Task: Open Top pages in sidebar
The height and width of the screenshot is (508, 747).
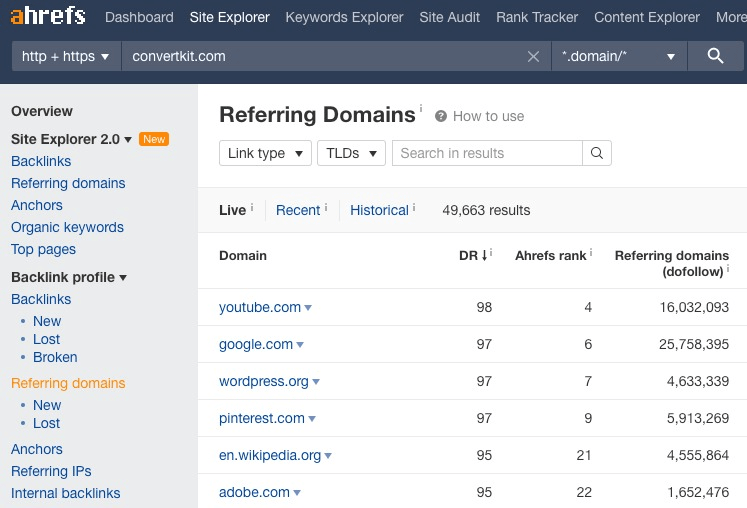Action: pos(43,249)
